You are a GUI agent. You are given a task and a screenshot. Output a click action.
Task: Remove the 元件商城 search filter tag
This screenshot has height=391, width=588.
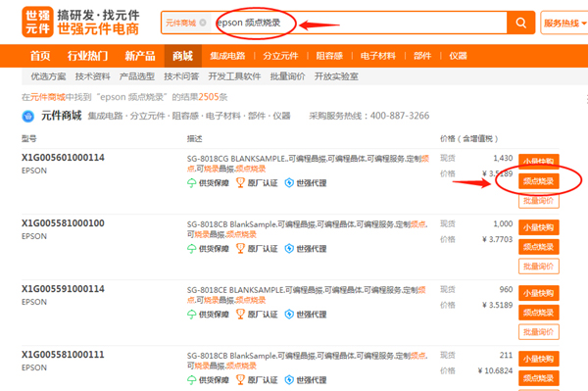[203, 23]
